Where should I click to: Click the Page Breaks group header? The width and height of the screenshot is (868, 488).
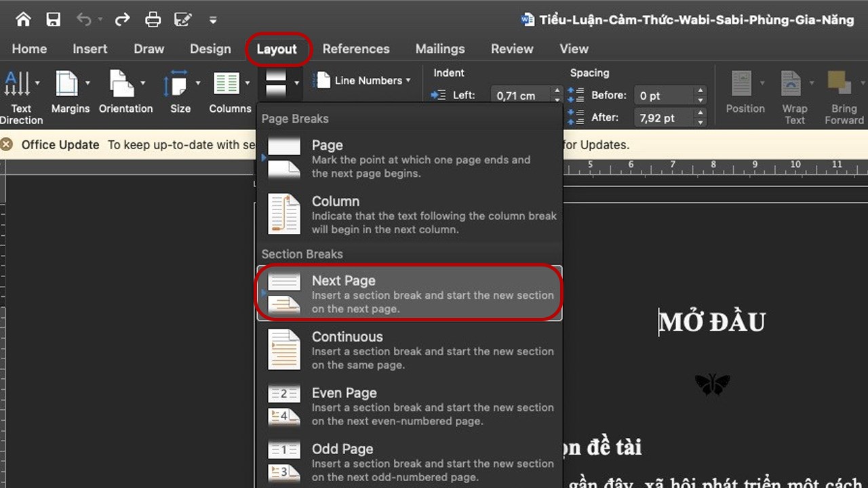pos(295,119)
